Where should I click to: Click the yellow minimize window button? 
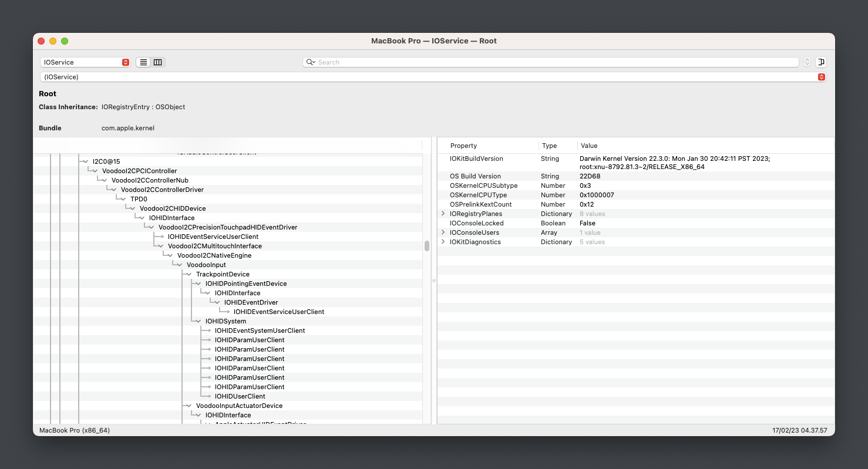53,41
